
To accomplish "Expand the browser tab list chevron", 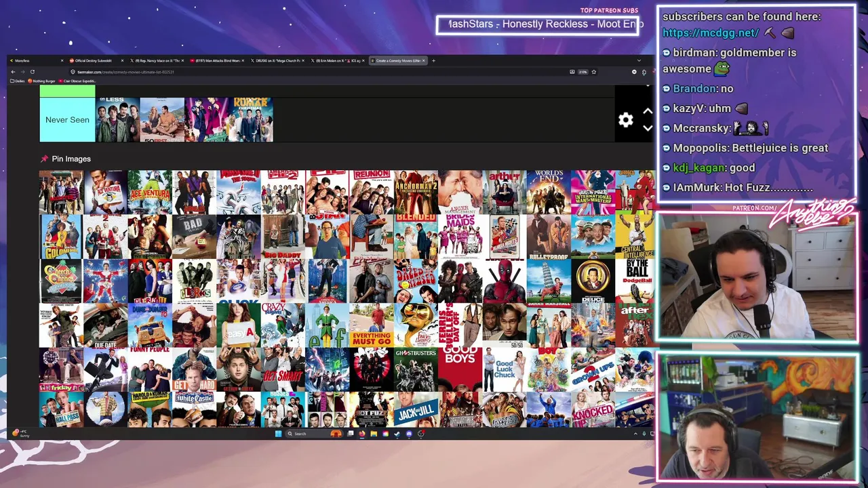I will point(639,60).
